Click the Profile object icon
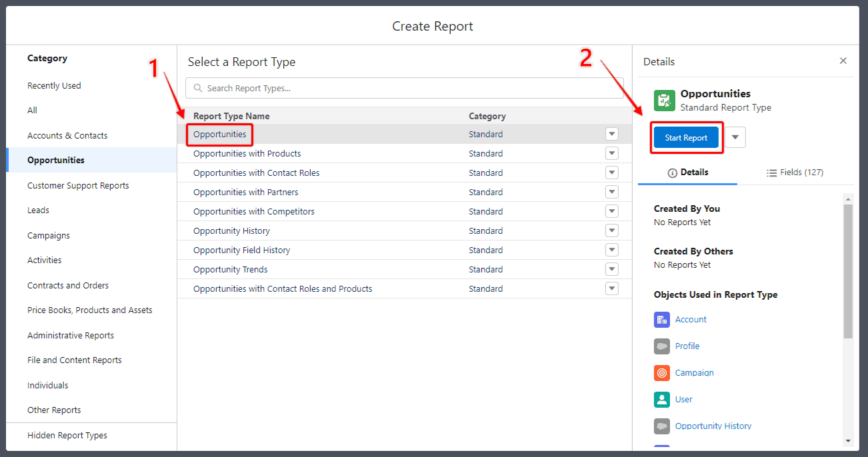This screenshot has width=868, height=457. (662, 346)
